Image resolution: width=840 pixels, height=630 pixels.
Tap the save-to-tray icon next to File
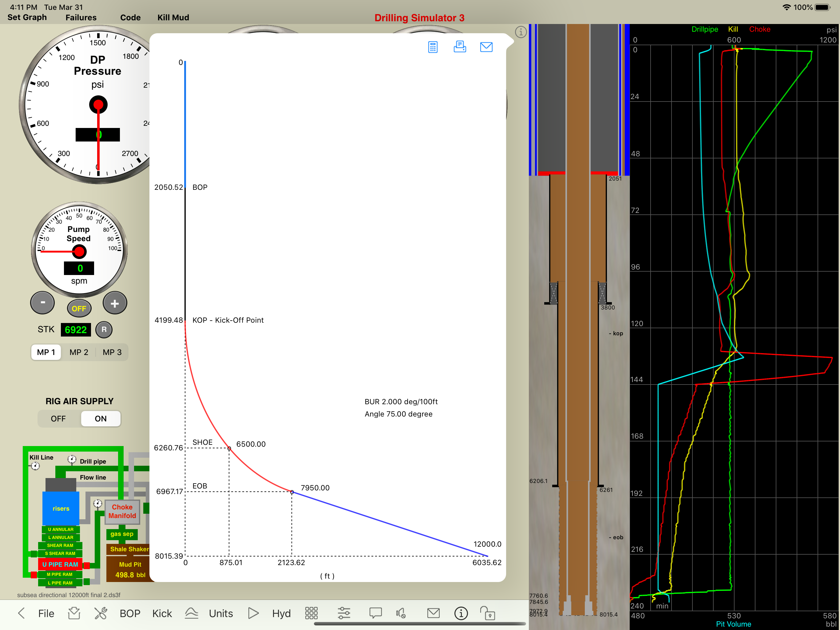(74, 613)
